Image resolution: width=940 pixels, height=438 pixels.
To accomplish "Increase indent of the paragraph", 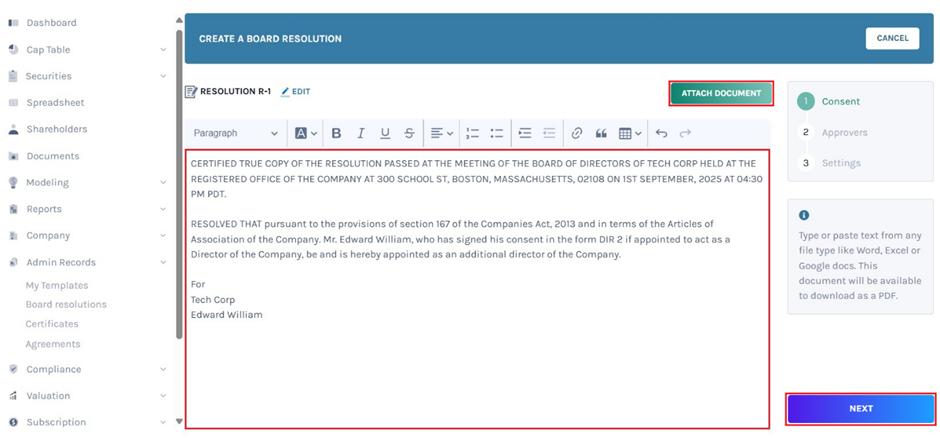I will [x=525, y=133].
